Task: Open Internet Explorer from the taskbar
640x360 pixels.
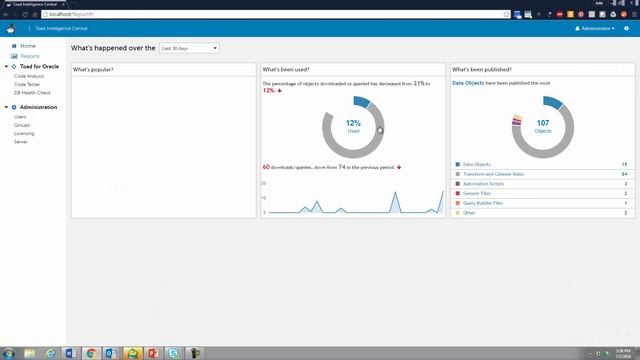Action: coord(51,353)
